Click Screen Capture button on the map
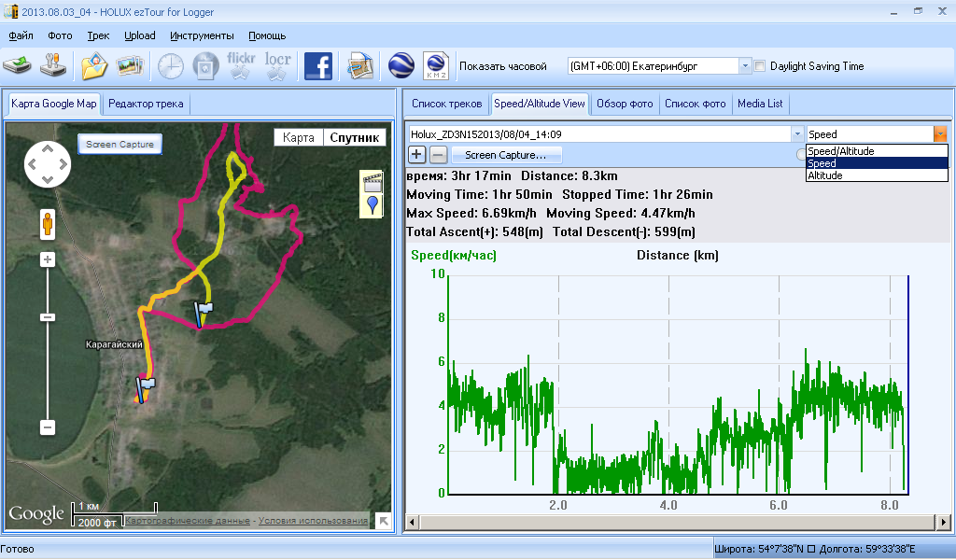 coord(119,145)
